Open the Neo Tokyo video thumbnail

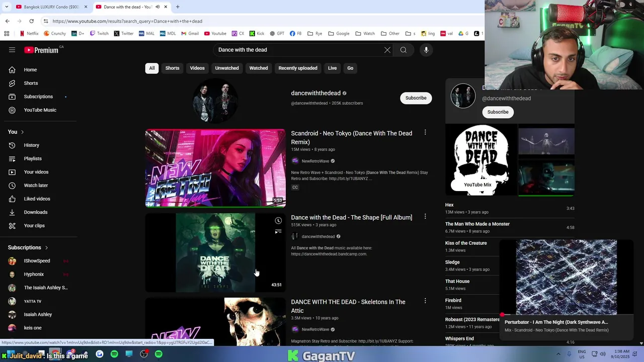pos(215,168)
